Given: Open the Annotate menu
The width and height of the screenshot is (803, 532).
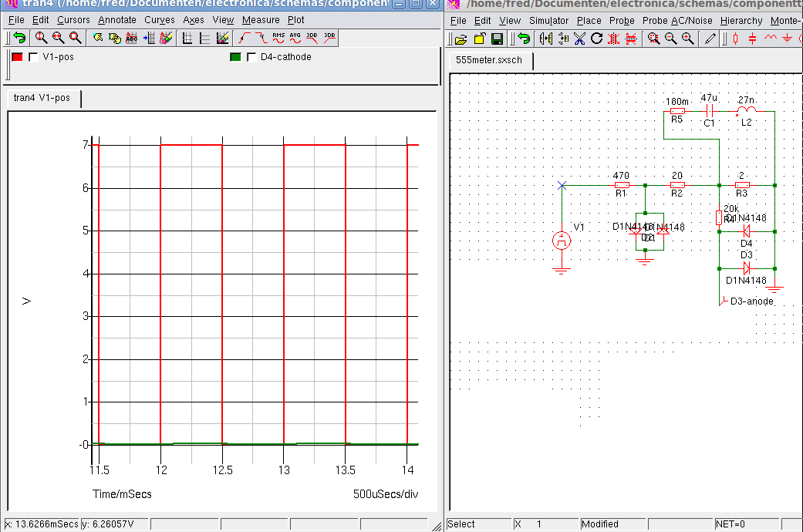Looking at the screenshot, I should coord(117,20).
